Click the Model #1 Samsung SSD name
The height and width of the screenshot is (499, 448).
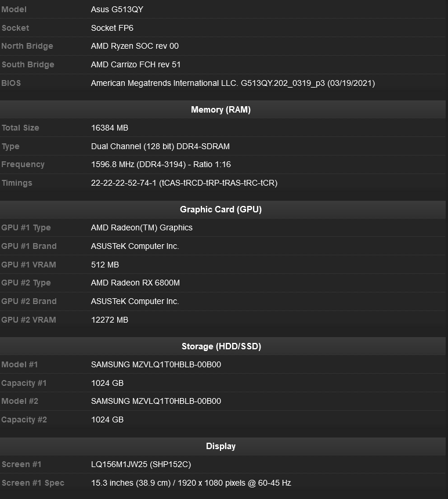156,364
